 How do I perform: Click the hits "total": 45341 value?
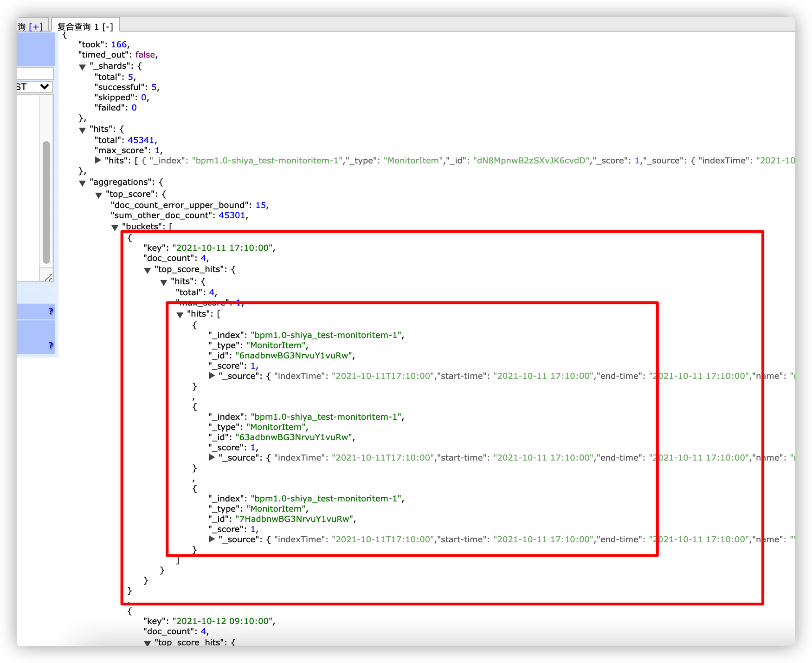coord(141,140)
